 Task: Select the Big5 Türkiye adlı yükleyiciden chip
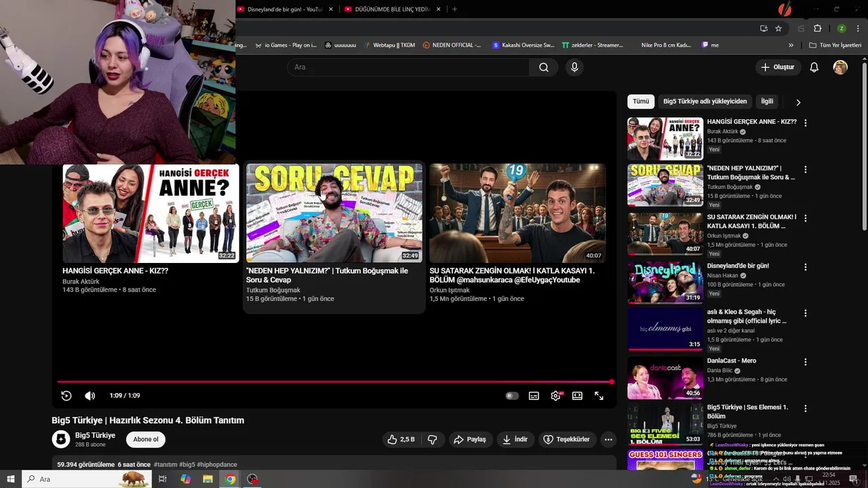705,102
